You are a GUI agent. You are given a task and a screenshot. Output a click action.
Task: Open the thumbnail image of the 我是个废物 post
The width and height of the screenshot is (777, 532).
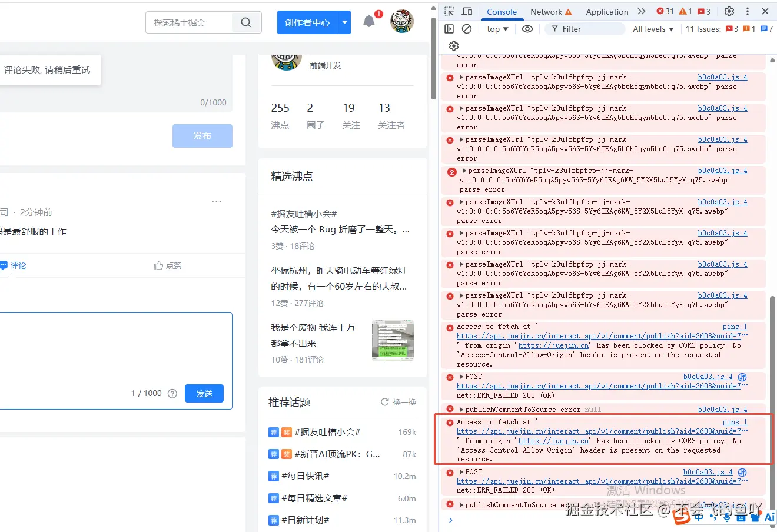[393, 340]
